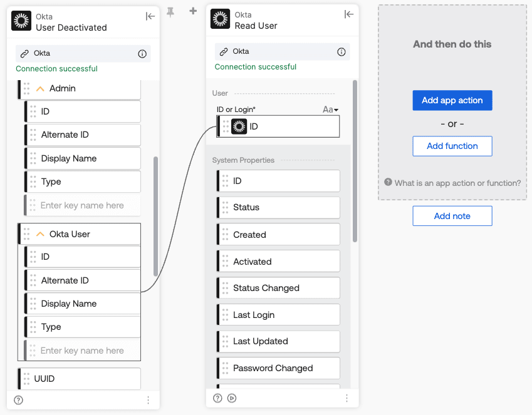Image resolution: width=532 pixels, height=415 pixels.
Task: Click the Add app action button
Action: (452, 100)
